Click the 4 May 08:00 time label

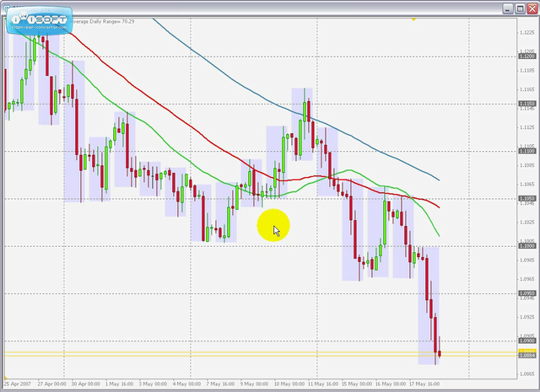click(x=186, y=384)
